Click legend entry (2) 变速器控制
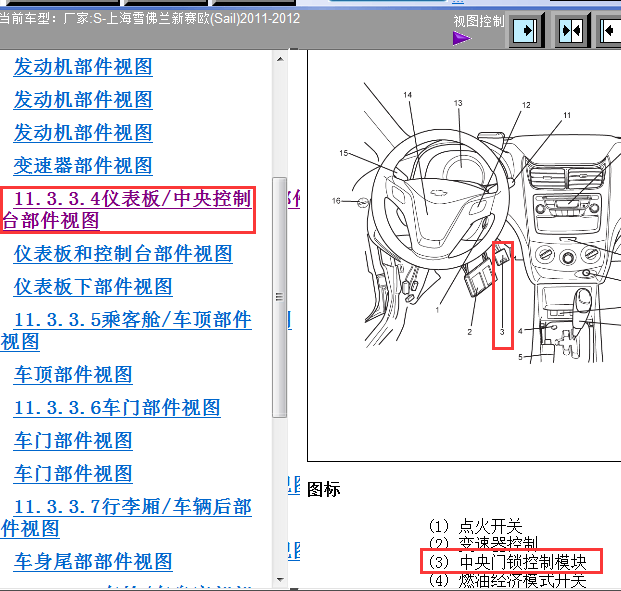The width and height of the screenshot is (621, 591). click(x=483, y=542)
